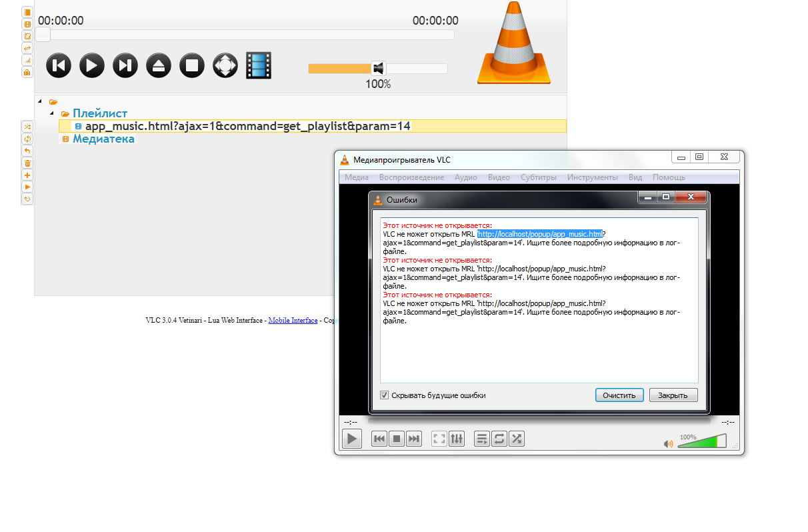Open the Субтитры menu
Viewport: 808px width, 532px height.
click(539, 177)
